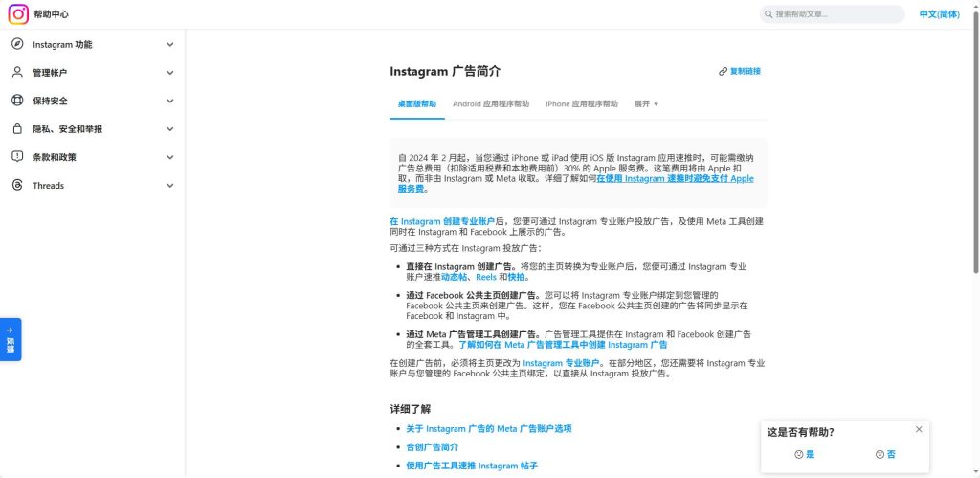Click the lifebuoy icon beside 保持安全
This screenshot has height=478, width=980.
click(17, 101)
